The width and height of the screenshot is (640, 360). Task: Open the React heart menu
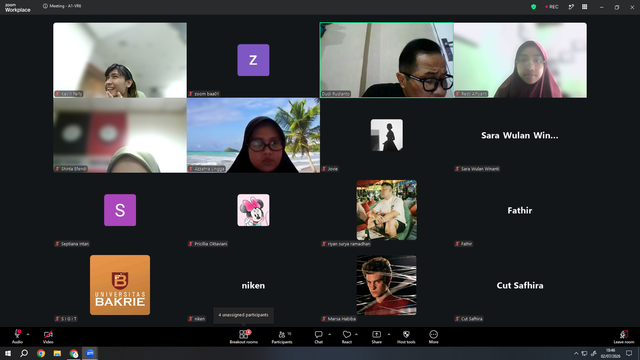click(347, 337)
